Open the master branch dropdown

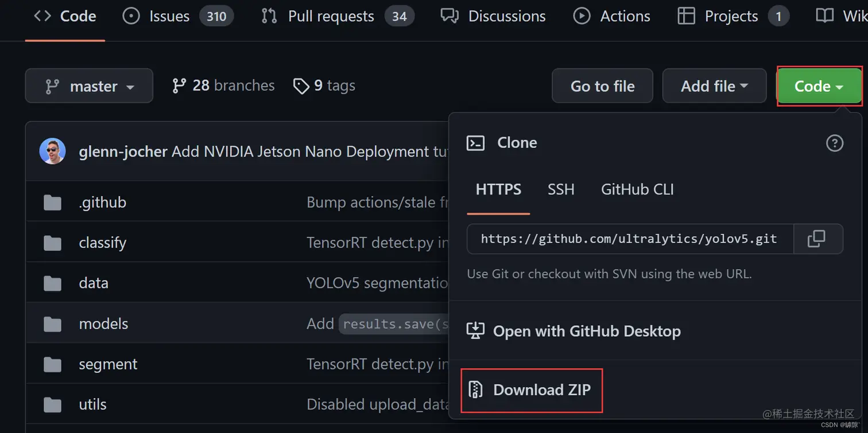(89, 86)
